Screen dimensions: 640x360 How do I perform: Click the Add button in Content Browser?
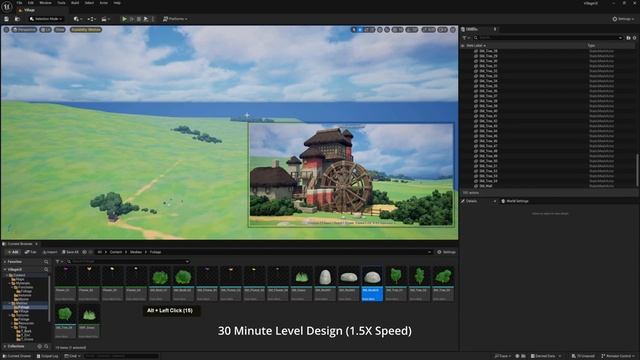coord(13,252)
